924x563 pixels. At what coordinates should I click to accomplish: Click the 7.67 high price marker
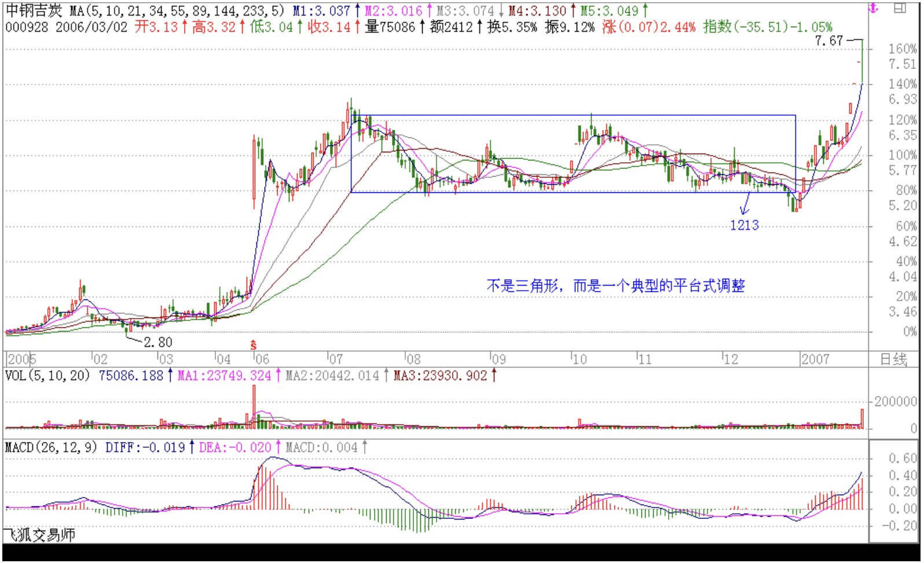(828, 41)
